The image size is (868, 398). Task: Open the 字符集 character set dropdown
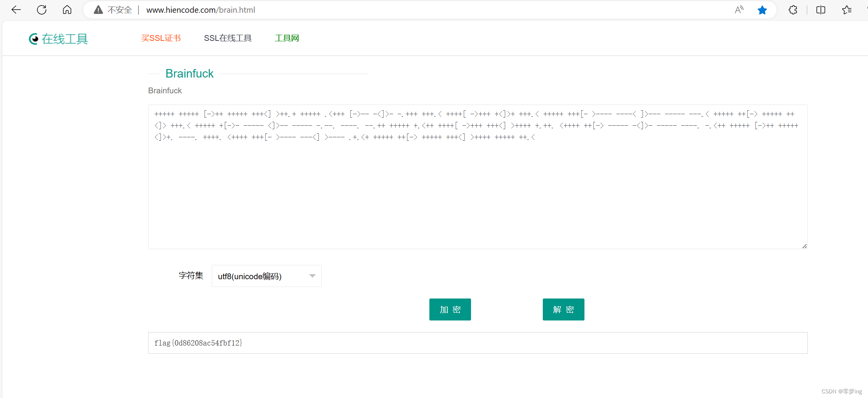tap(266, 276)
